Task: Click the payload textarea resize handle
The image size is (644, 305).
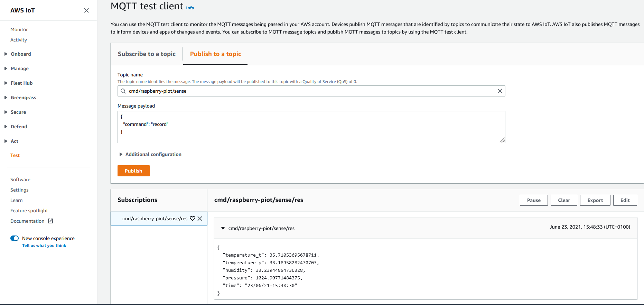Action: click(x=502, y=140)
